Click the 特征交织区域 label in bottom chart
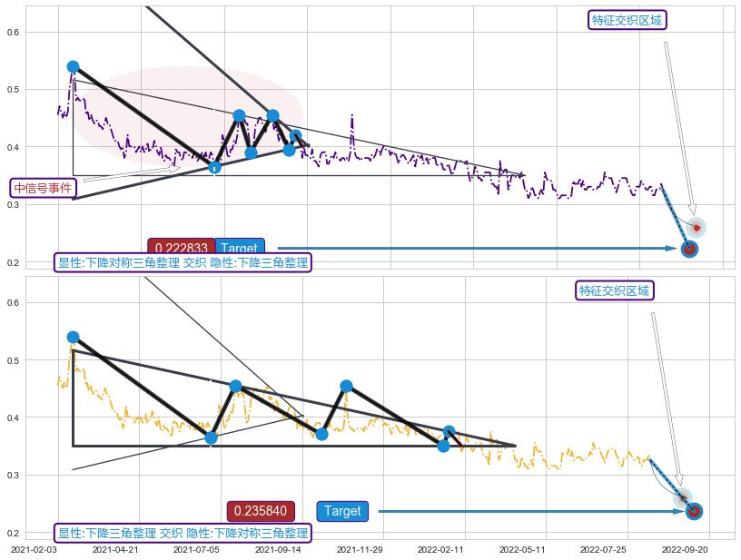Screen dimensions: 741x560 [615, 290]
